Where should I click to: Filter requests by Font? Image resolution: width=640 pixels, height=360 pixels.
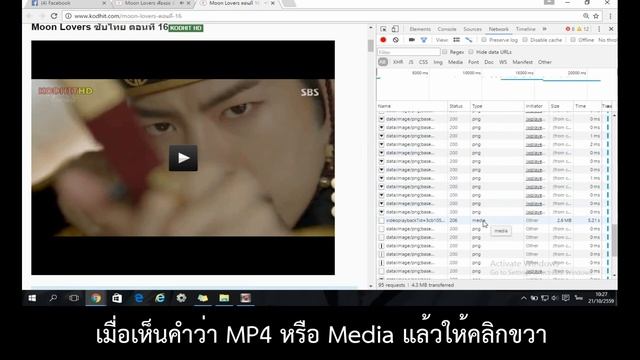pyautogui.click(x=473, y=62)
